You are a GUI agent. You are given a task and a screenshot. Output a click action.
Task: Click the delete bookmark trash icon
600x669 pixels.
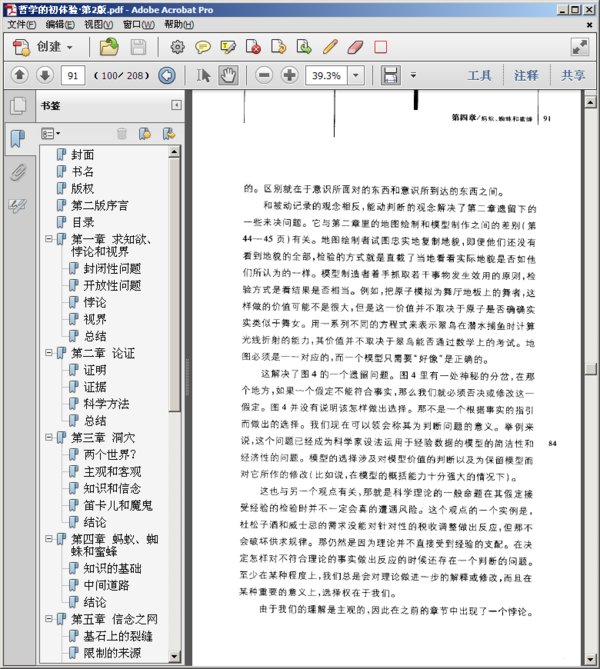[x=122, y=134]
